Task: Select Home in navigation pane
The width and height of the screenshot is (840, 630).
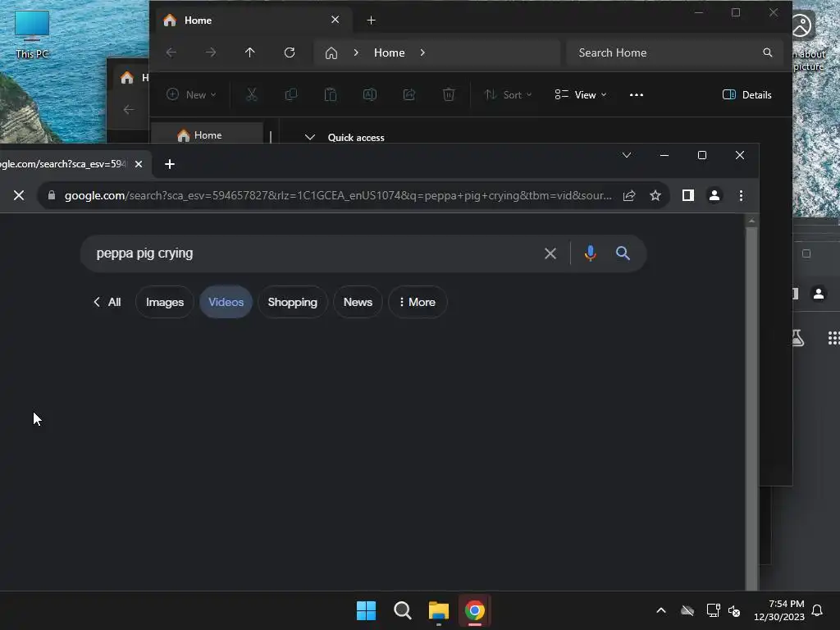Action: (207, 135)
